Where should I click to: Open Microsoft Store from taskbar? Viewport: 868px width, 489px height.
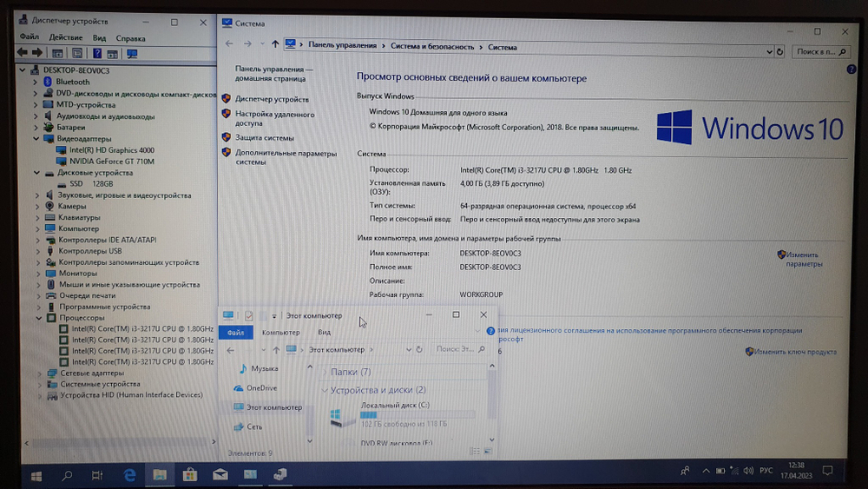coord(190,474)
